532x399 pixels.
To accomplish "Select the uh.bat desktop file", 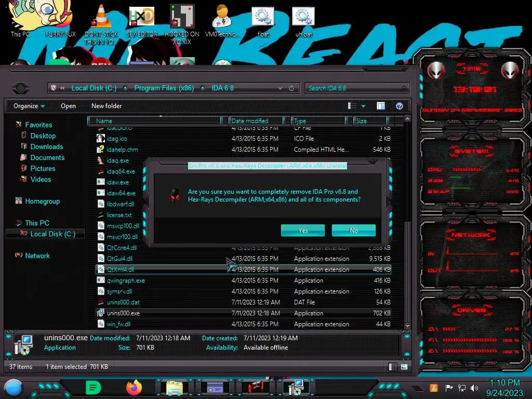I will [303, 21].
